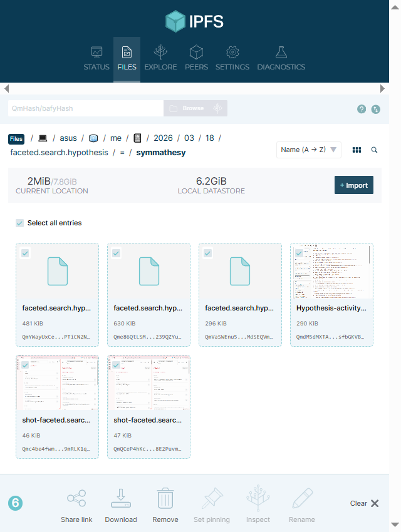Navigate to faceted.search.hypothesis breadcrumb
Image resolution: width=401 pixels, height=532 pixels.
59,152
